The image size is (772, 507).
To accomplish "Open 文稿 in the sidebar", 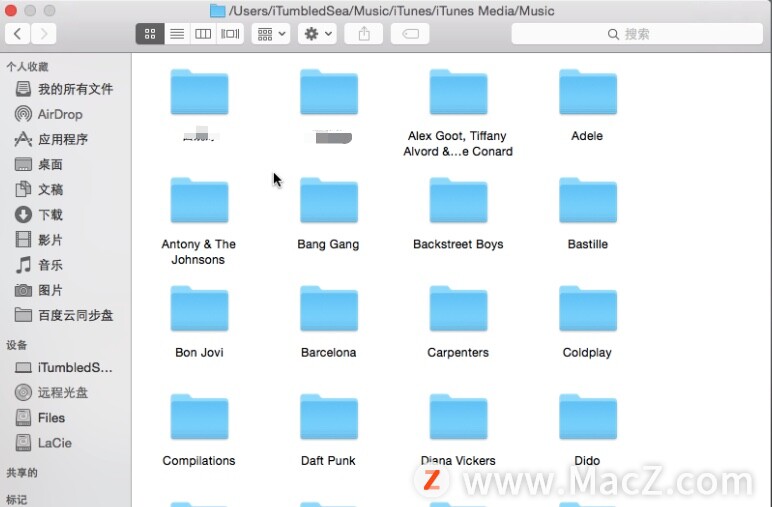I will coord(38,190).
